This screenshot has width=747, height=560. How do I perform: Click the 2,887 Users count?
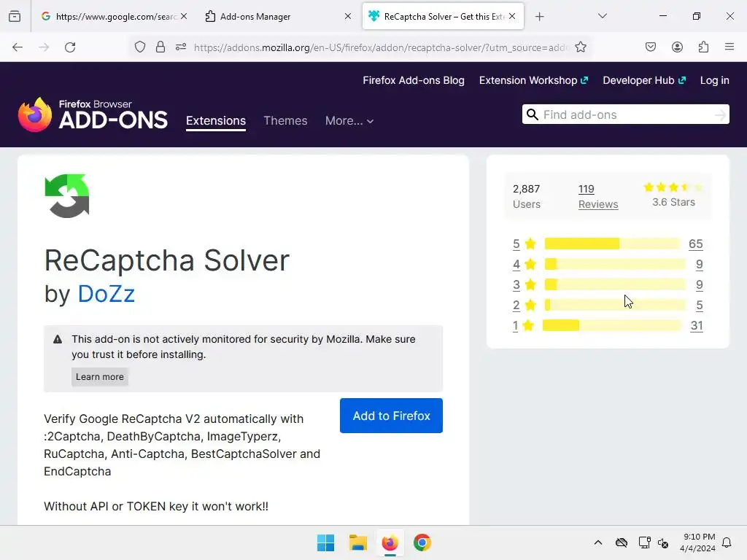point(527,196)
